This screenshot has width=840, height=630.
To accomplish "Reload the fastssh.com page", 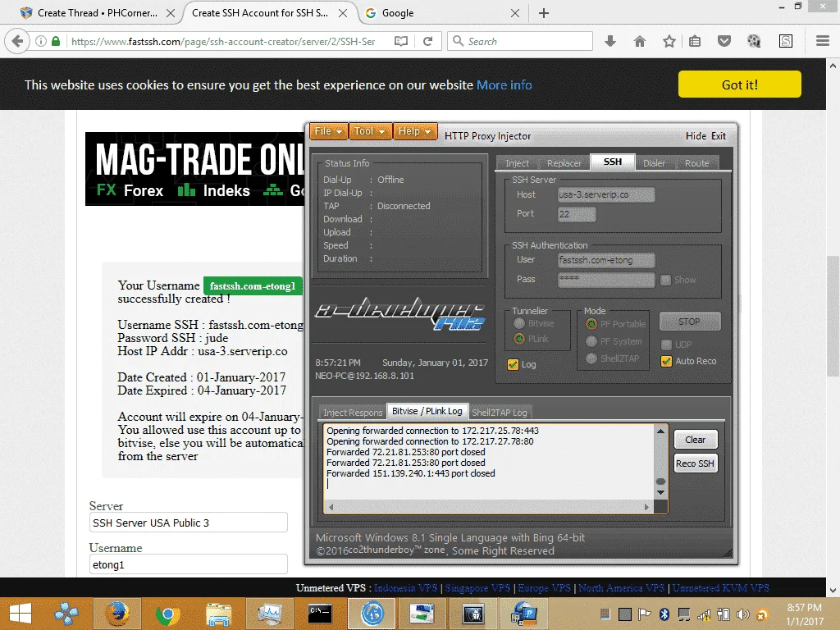I will (427, 41).
